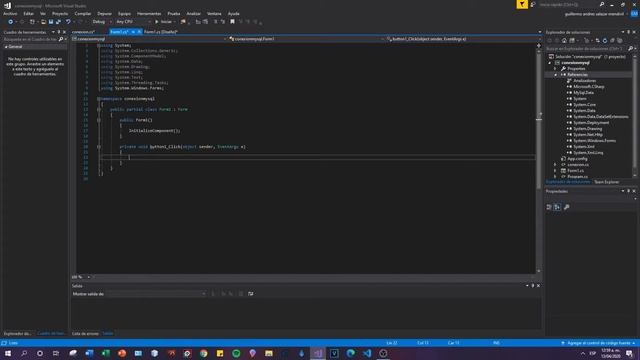The image size is (640, 360).
Task: Click the VS Code icon in Windows taskbar
Action: click(367, 353)
